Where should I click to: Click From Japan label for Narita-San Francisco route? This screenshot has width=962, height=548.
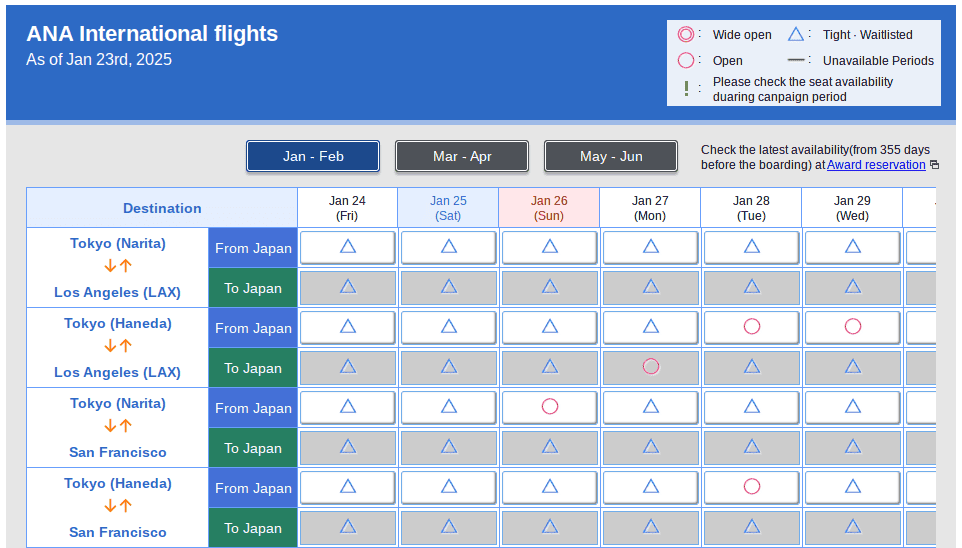(x=253, y=408)
